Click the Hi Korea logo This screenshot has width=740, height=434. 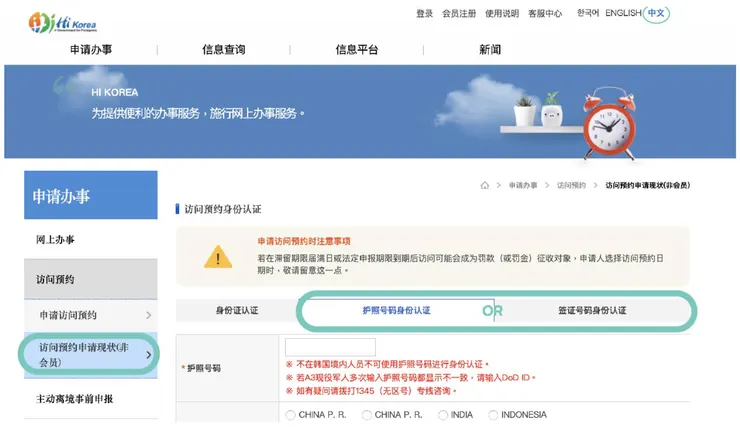pyautogui.click(x=62, y=22)
